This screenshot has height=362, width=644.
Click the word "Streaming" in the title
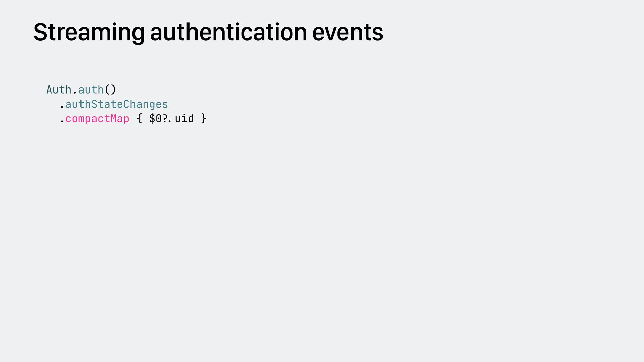pyautogui.click(x=89, y=33)
